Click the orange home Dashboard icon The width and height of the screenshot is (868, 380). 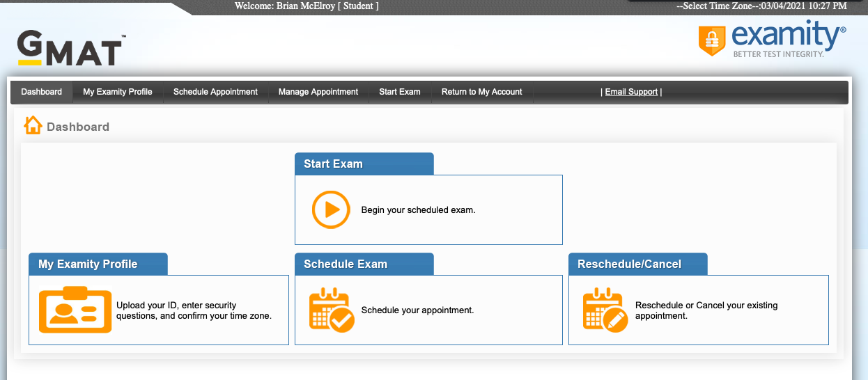point(33,126)
